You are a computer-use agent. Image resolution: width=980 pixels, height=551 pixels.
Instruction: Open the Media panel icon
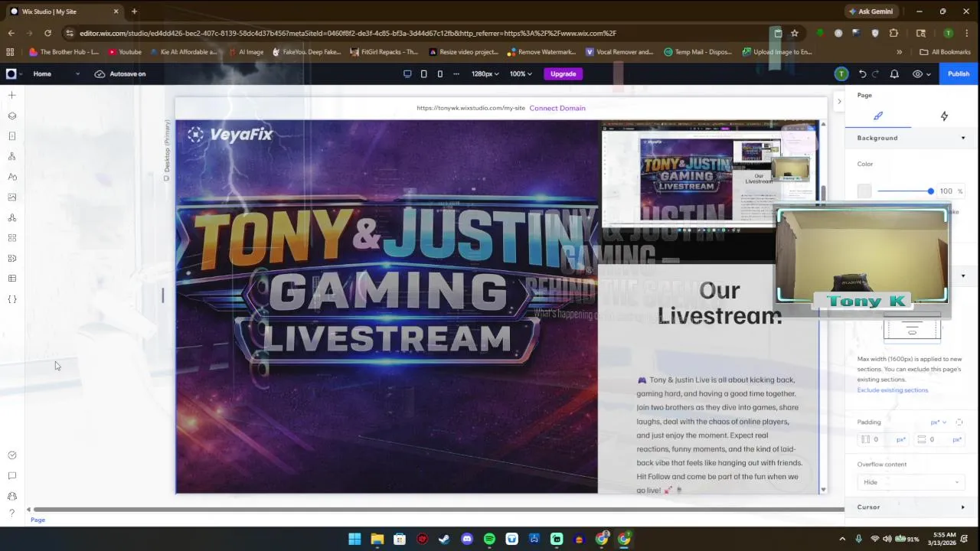pos(11,197)
